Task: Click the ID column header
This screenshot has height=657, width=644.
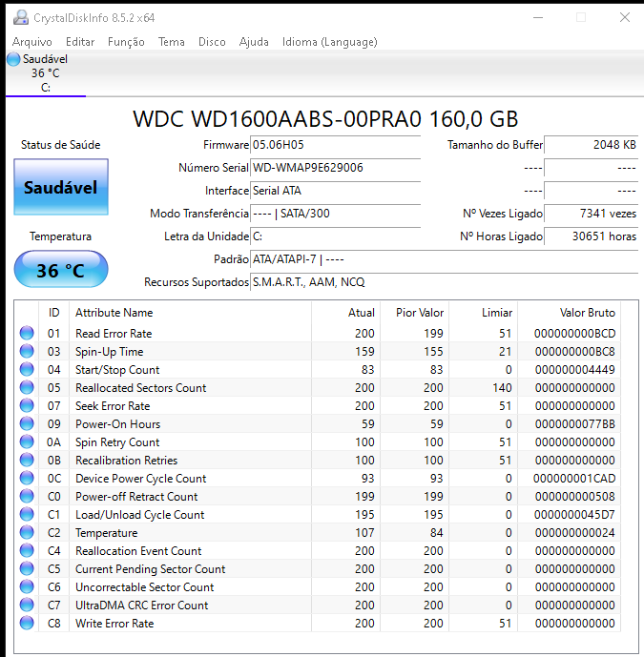Action: 54,313
